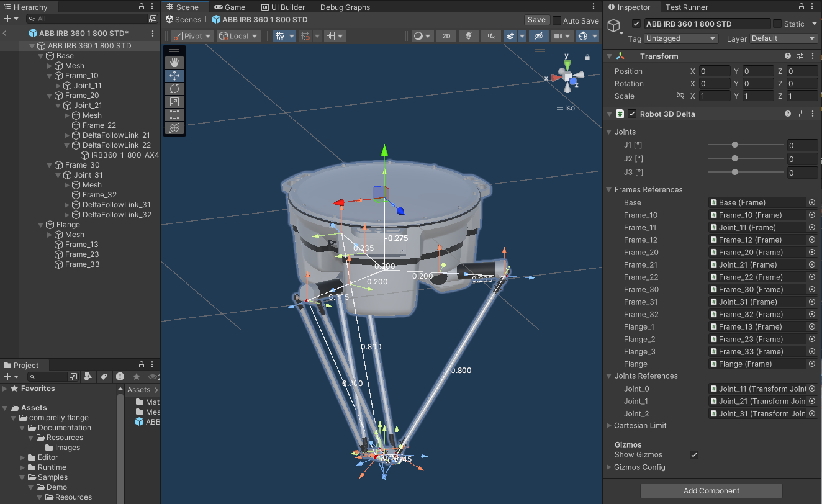Switch to the Debug Graphs tab
The height and width of the screenshot is (504, 822).
tap(345, 7)
